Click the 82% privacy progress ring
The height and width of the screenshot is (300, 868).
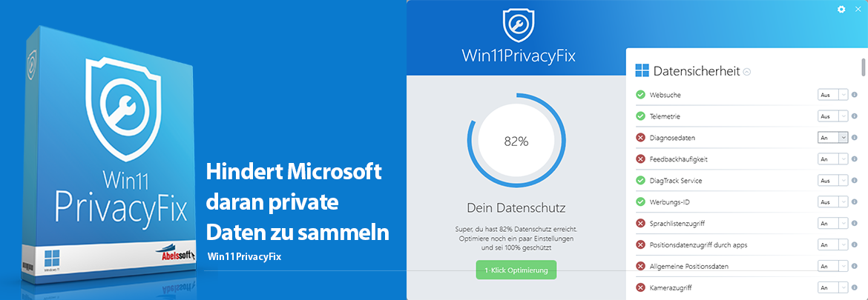pos(516,141)
